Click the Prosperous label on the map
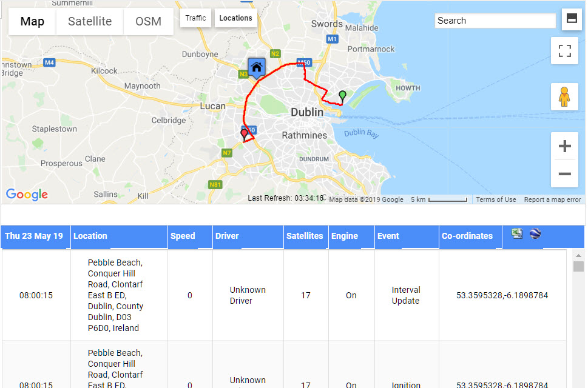The width and height of the screenshot is (588, 388). 61,163
